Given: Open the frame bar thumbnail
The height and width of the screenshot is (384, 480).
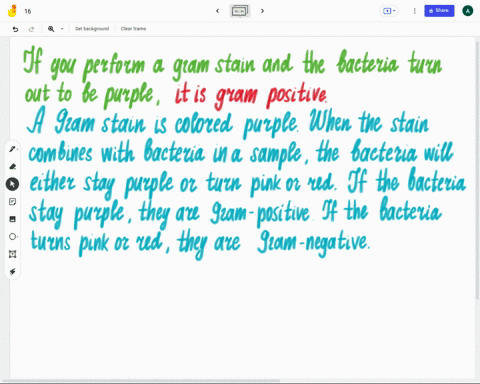Looking at the screenshot, I should [240, 11].
